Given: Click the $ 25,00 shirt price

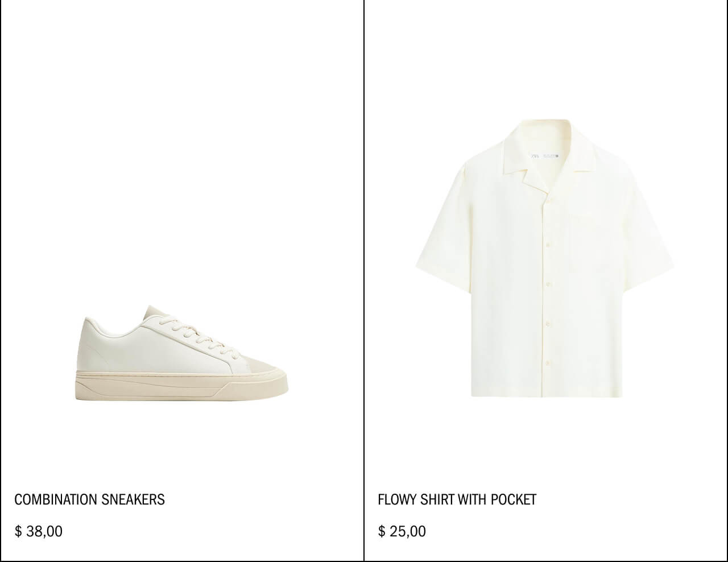Looking at the screenshot, I should (402, 531).
